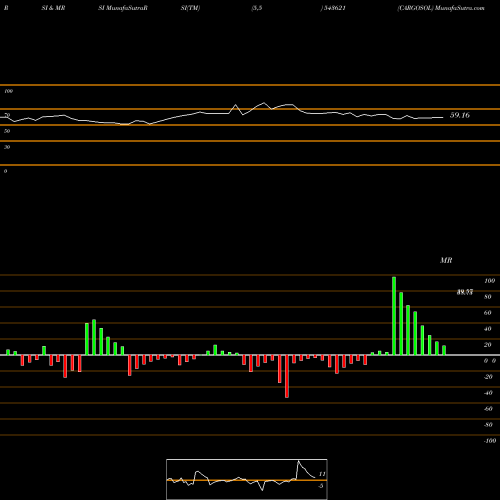500x500 pixels.
Task: Click the "543621" code in the header
Action: click(x=334, y=8)
